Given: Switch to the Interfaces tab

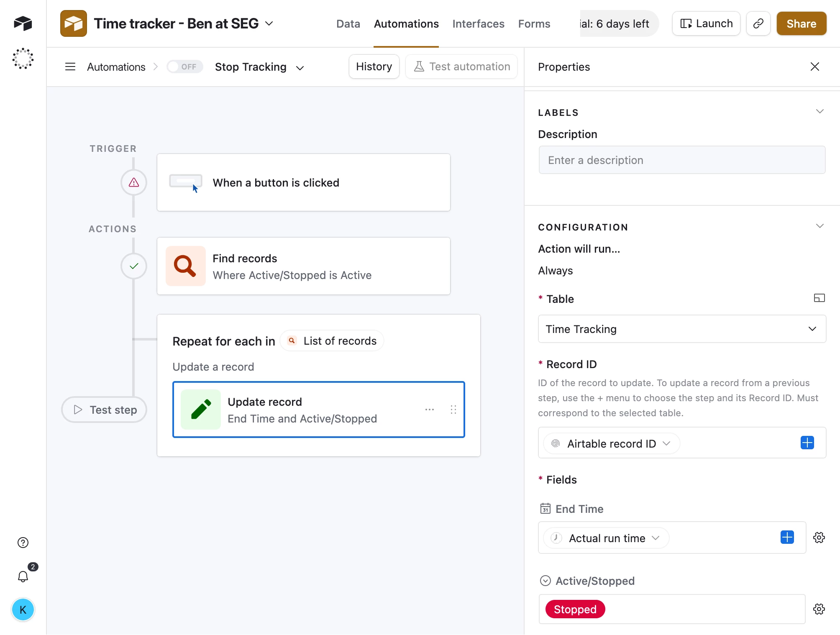Looking at the screenshot, I should [x=478, y=24].
